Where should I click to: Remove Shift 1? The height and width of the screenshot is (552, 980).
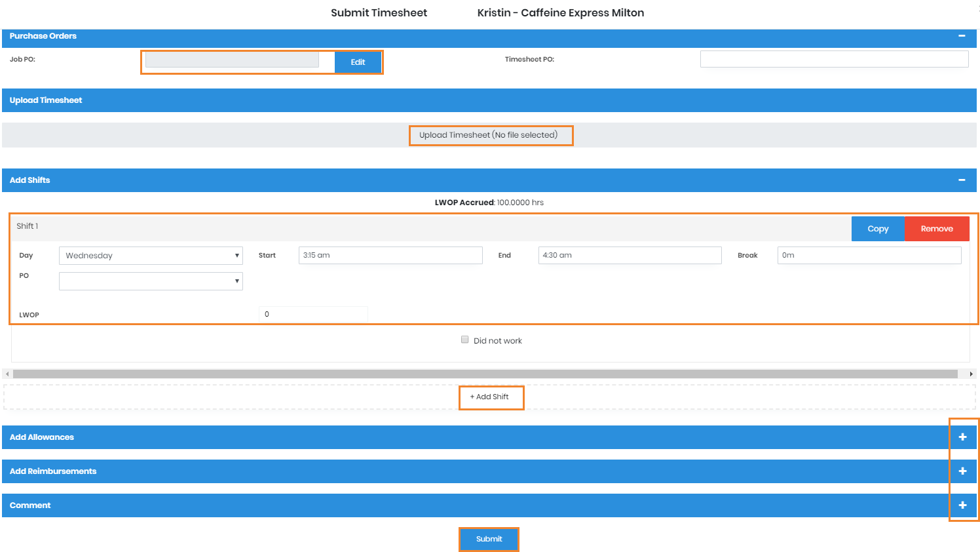coord(937,229)
